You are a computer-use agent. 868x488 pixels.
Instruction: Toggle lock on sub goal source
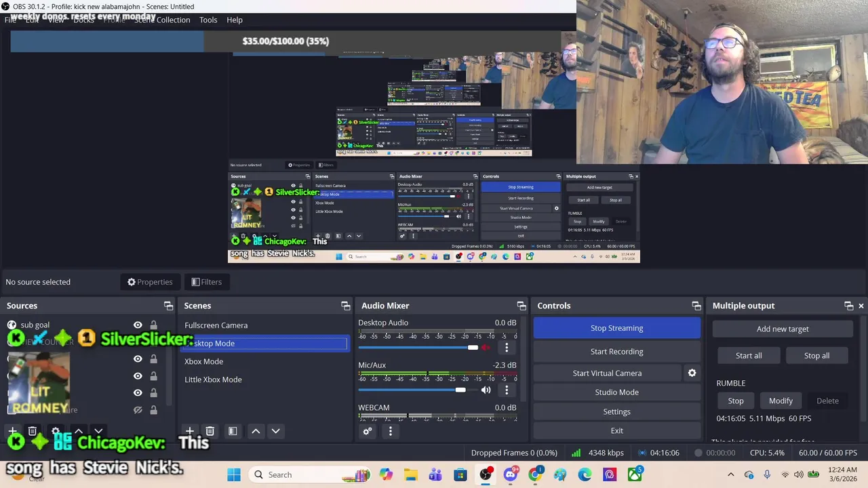153,325
